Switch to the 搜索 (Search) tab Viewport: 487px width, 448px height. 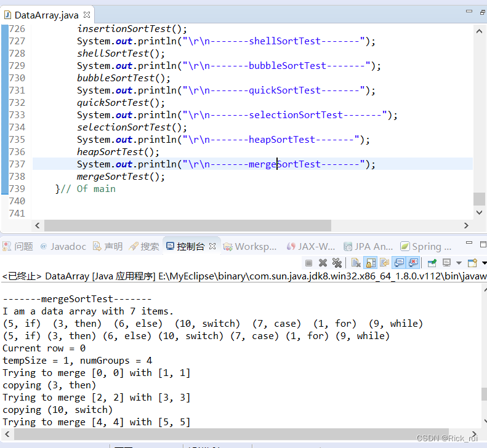point(144,247)
